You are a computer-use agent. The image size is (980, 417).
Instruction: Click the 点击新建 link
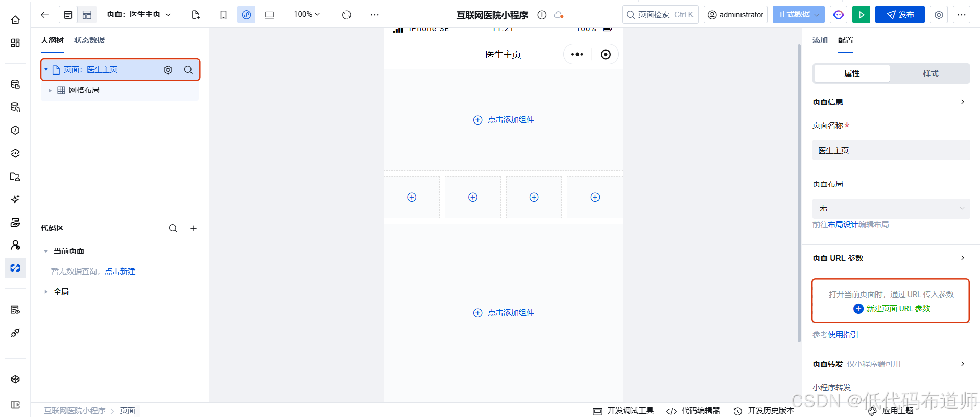coord(120,272)
